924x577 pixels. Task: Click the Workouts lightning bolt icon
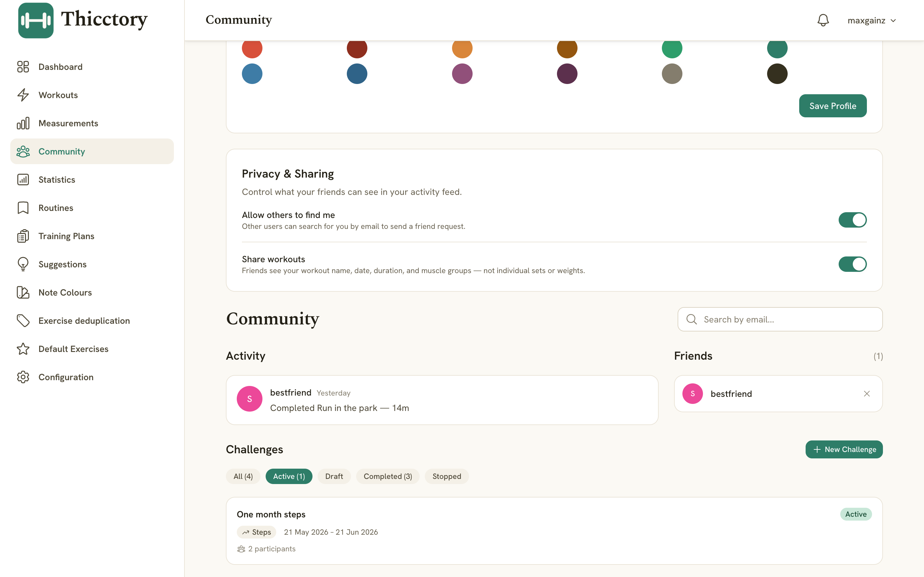[23, 95]
